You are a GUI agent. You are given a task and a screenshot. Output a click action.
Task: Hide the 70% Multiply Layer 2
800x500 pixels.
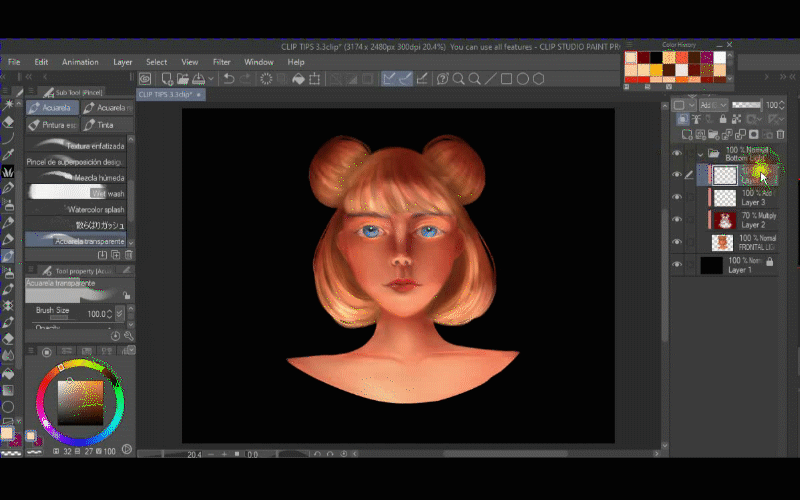tap(677, 220)
